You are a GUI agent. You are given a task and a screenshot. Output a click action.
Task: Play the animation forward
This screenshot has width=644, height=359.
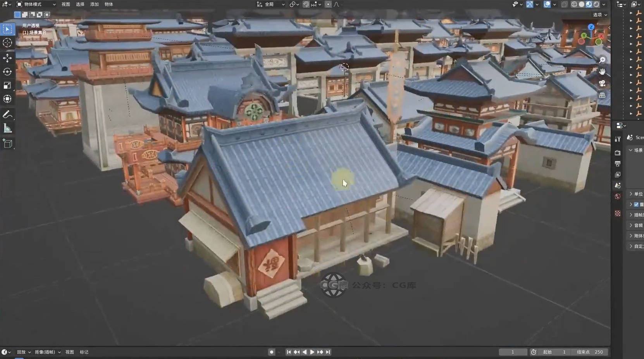tap(312, 352)
